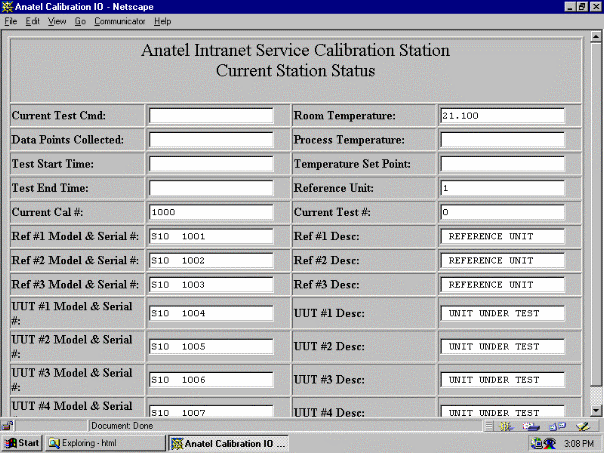
Task: Click Current Test # field showing 0
Action: point(502,212)
